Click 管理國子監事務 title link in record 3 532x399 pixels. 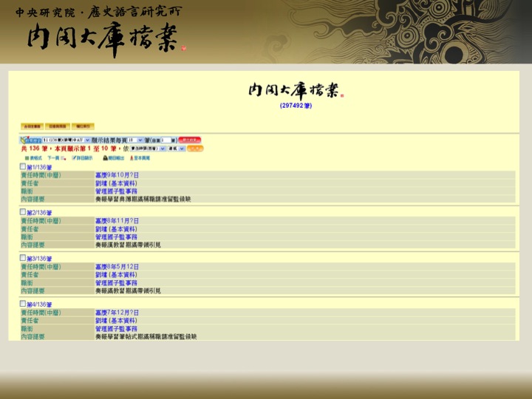point(117,282)
